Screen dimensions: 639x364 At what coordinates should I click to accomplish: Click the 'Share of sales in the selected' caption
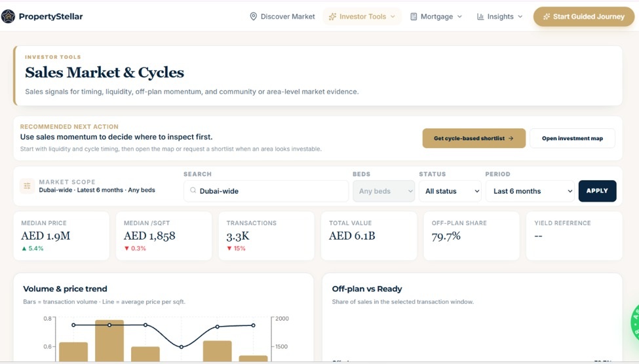pos(402,302)
